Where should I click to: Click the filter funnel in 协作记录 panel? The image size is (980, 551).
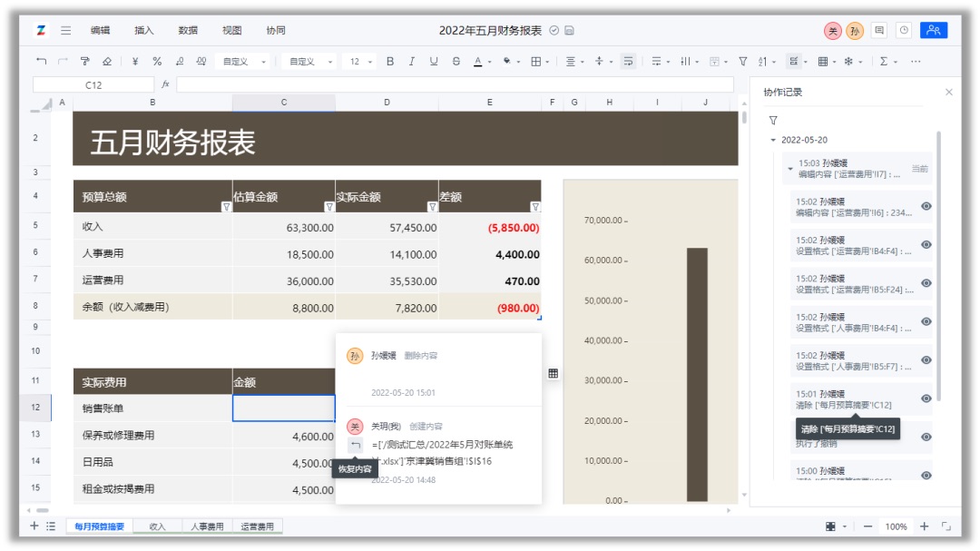[x=773, y=120]
